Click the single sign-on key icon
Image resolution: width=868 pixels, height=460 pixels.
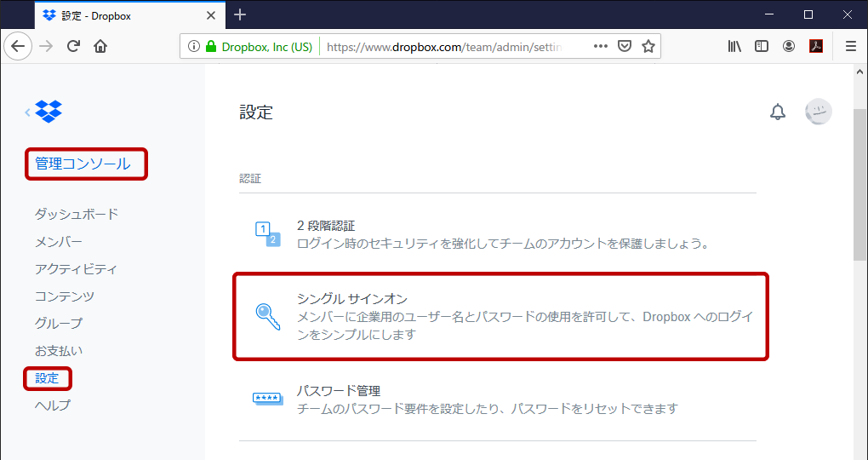tap(268, 315)
